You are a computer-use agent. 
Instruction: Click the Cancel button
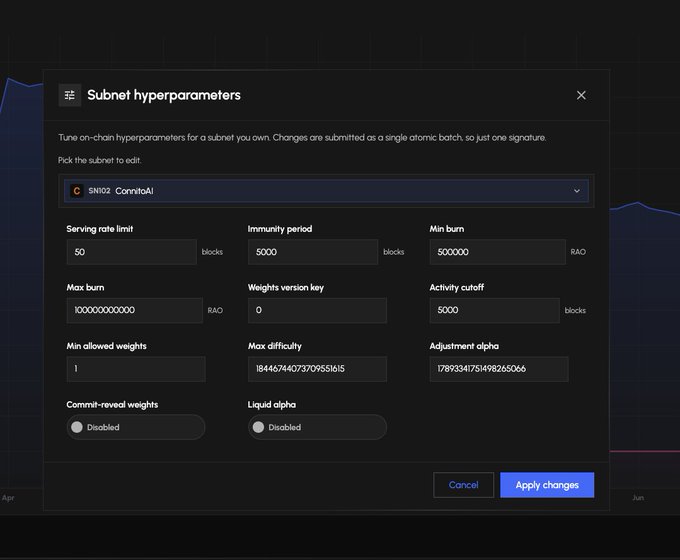pyautogui.click(x=463, y=485)
